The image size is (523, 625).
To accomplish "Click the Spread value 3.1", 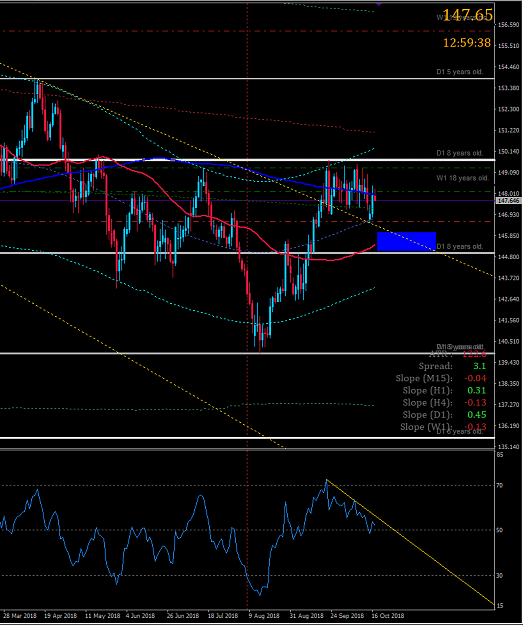I will 480,366.
